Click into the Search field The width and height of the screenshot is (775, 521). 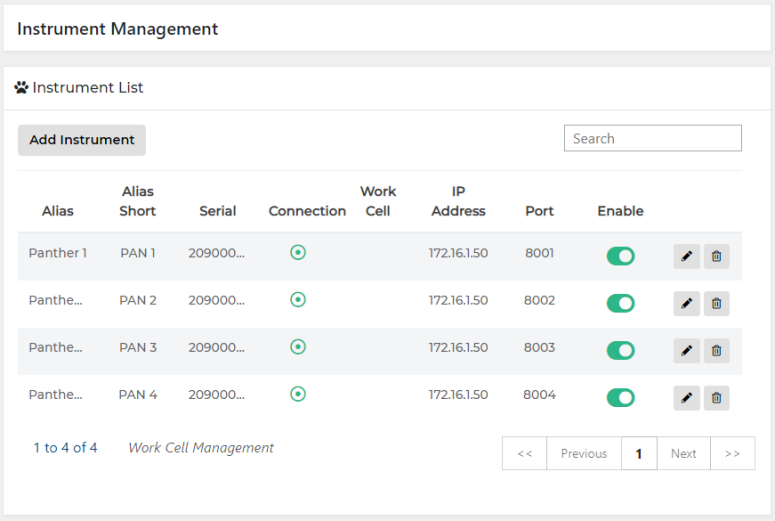click(652, 138)
